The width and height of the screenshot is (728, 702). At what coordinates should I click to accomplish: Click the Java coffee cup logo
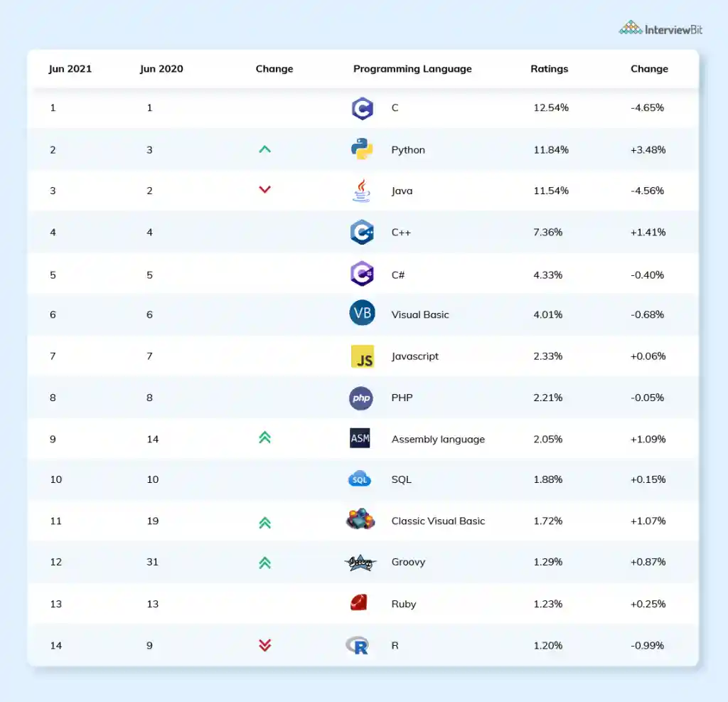tap(362, 191)
